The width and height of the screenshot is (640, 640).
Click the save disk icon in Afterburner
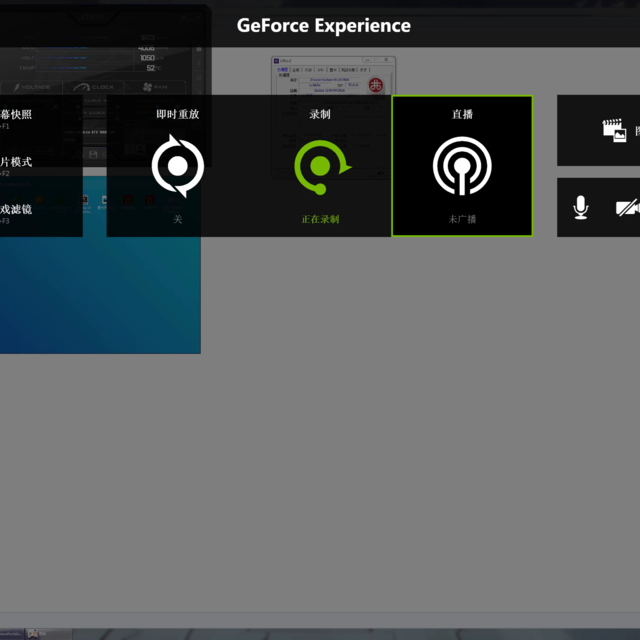(93, 154)
